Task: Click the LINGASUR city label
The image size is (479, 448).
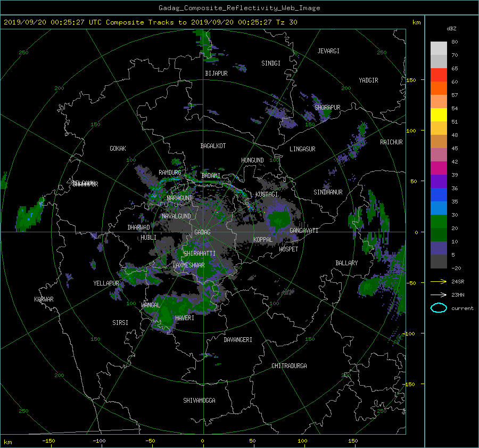Action: point(302,149)
